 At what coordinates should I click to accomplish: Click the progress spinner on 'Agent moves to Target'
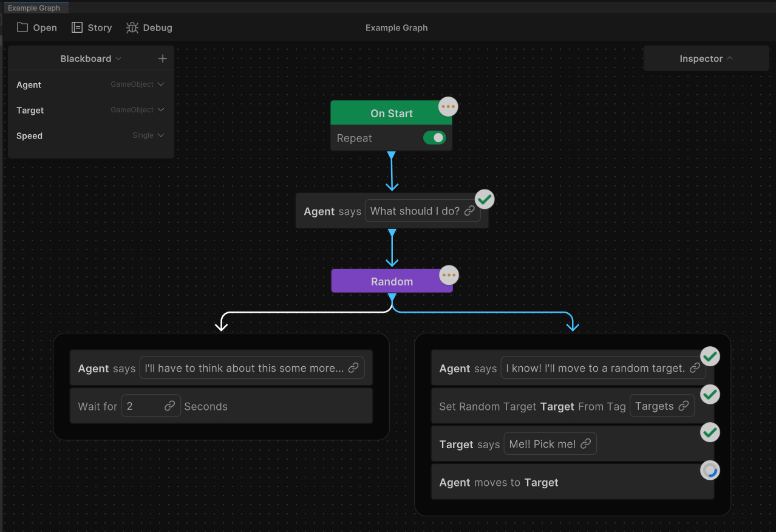pos(710,470)
